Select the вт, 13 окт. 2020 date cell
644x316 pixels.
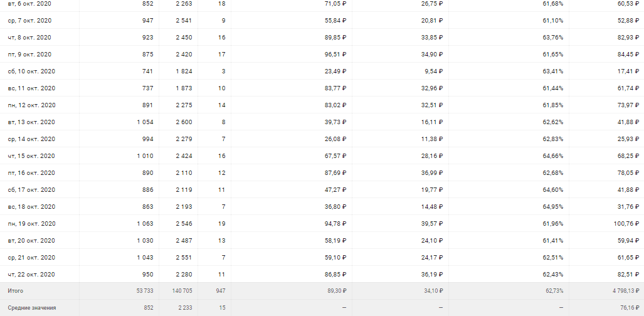31,122
